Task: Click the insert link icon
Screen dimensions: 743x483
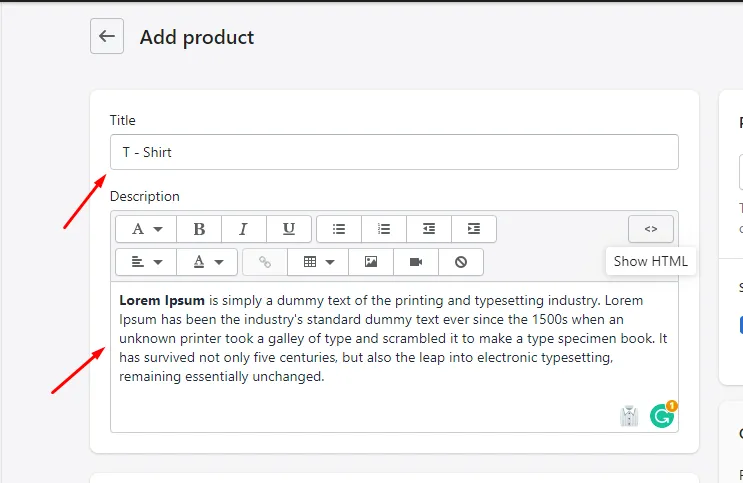Action: point(265,262)
